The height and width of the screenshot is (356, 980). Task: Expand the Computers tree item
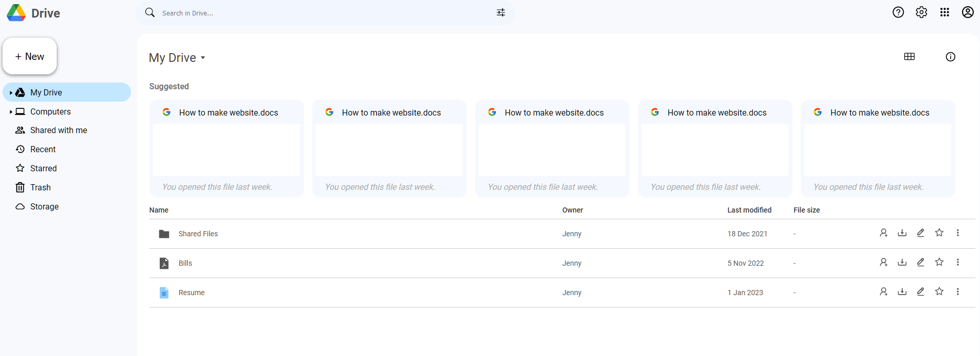[11, 112]
